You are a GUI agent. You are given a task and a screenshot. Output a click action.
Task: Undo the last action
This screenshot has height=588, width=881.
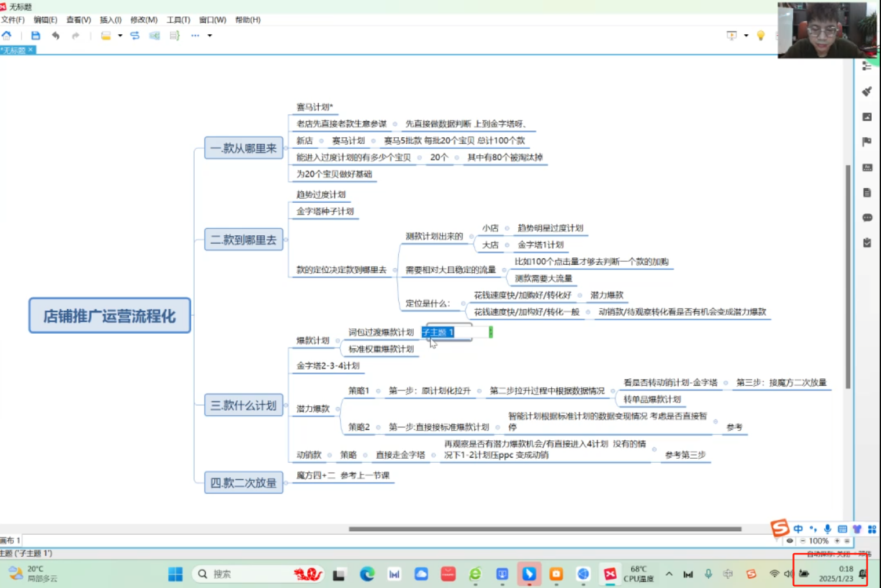[56, 35]
